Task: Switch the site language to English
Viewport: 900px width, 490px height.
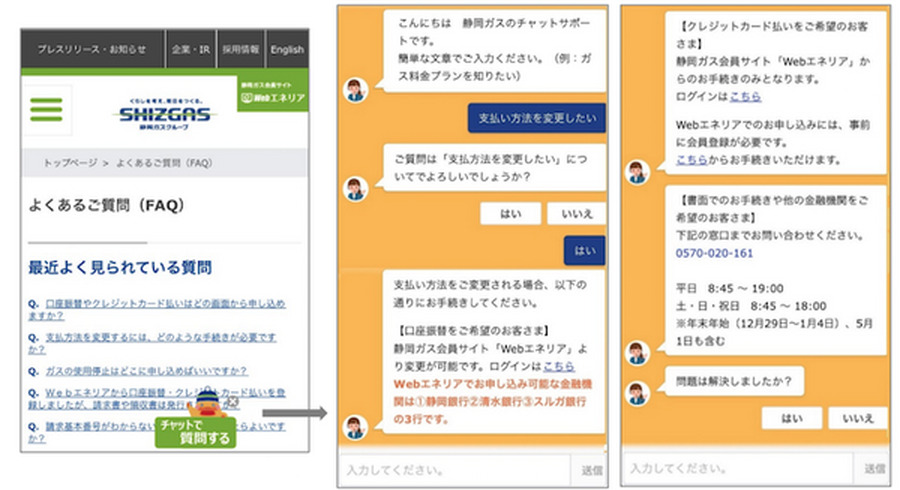Action: click(x=287, y=49)
